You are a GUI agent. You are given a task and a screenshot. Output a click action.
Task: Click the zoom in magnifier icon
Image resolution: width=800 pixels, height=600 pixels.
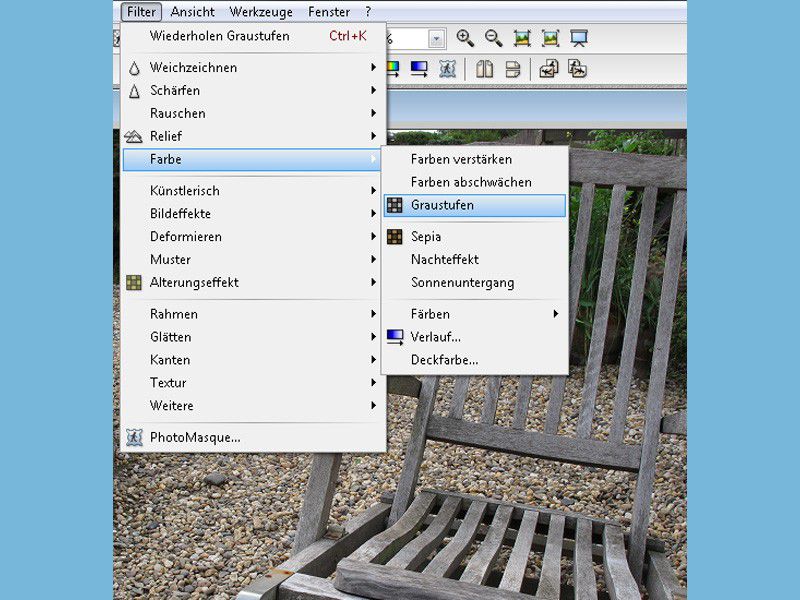(x=465, y=38)
